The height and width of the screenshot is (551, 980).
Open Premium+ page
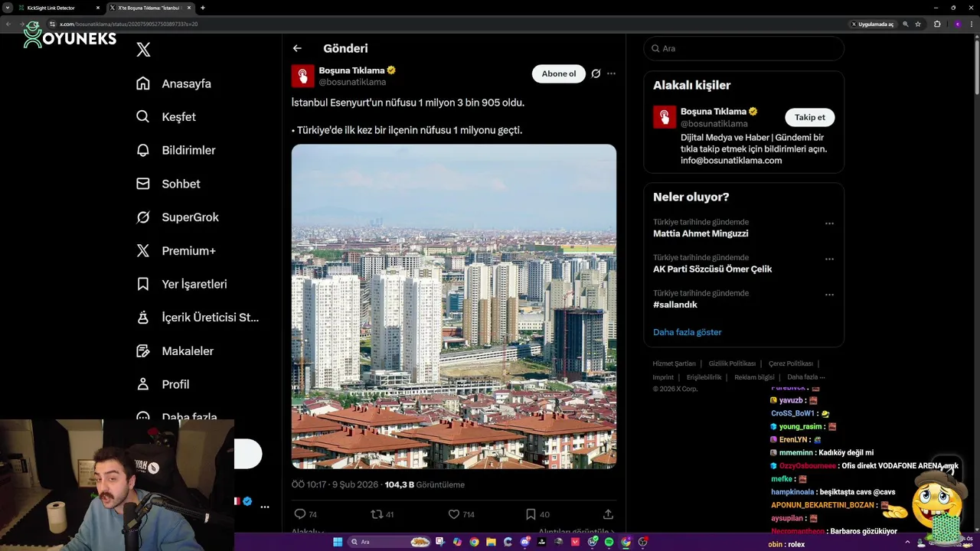(176, 251)
